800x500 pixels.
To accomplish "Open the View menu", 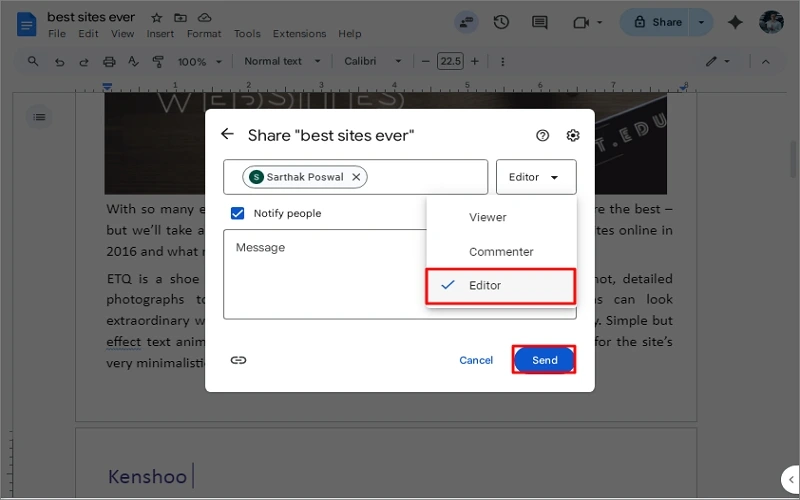I will (x=122, y=34).
